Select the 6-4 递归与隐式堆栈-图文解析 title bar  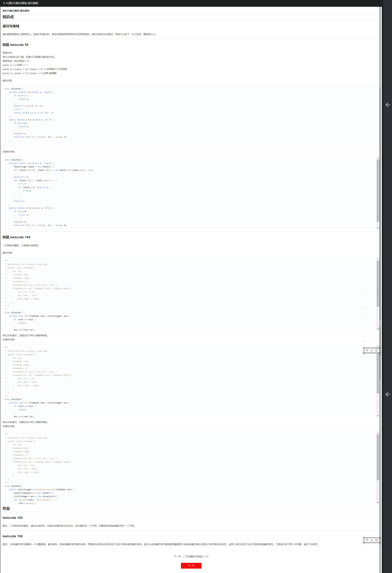21,3
